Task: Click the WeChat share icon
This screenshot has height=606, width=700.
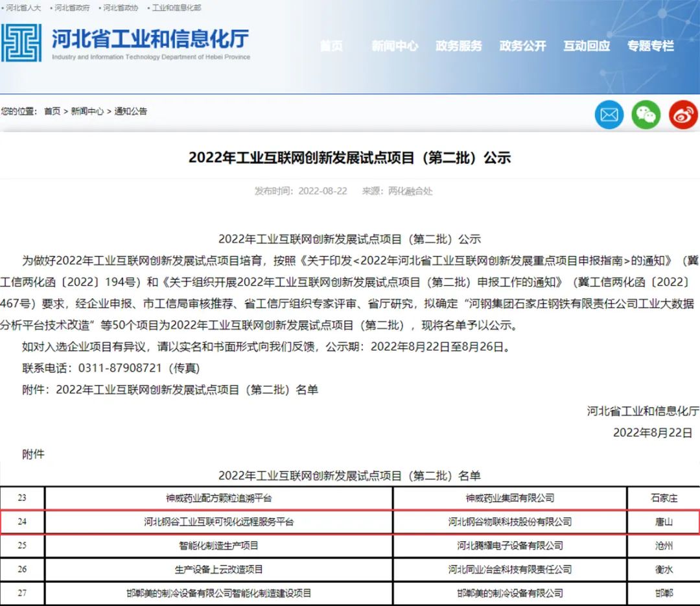Action: [646, 115]
